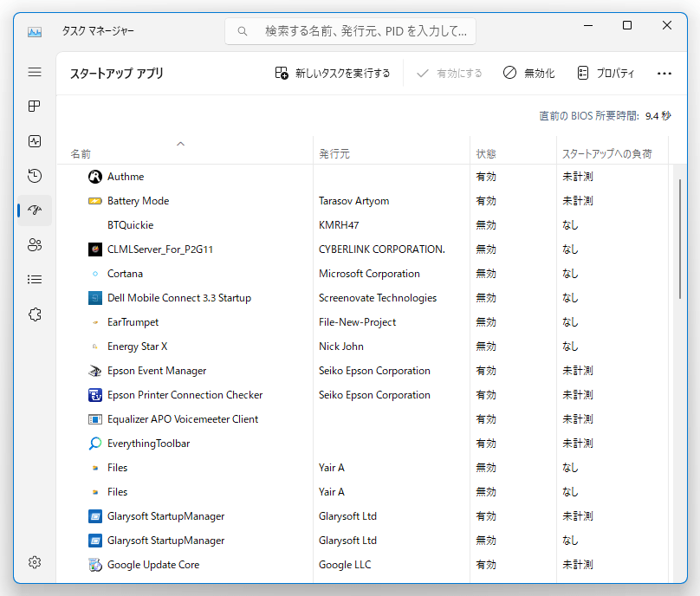The height and width of the screenshot is (596, 700).
Task: Click the search magnifier icon
Action: pos(243,31)
